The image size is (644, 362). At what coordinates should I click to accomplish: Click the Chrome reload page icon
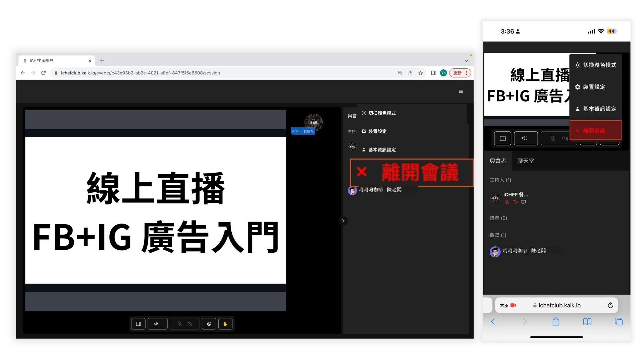(x=43, y=73)
